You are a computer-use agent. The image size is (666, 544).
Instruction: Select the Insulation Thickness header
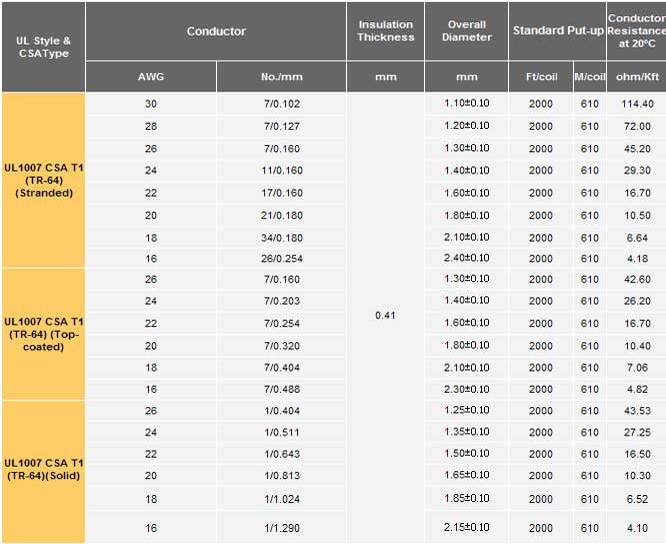click(385, 31)
